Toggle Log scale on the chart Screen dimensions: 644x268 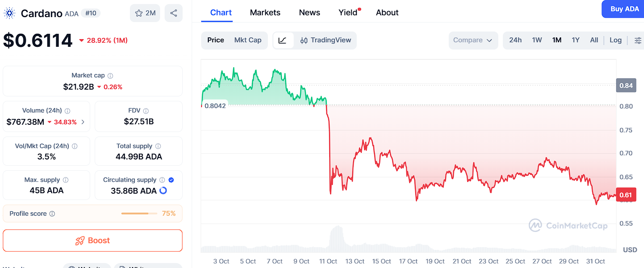[x=616, y=40]
